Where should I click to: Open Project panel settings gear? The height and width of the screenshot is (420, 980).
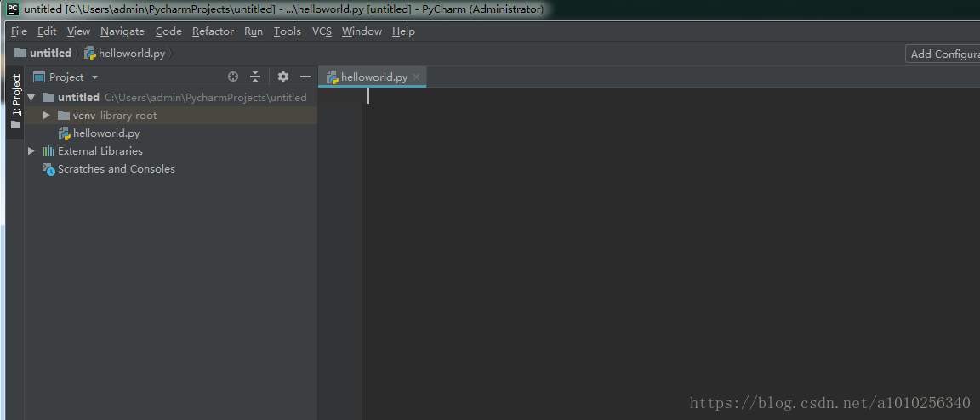[283, 77]
